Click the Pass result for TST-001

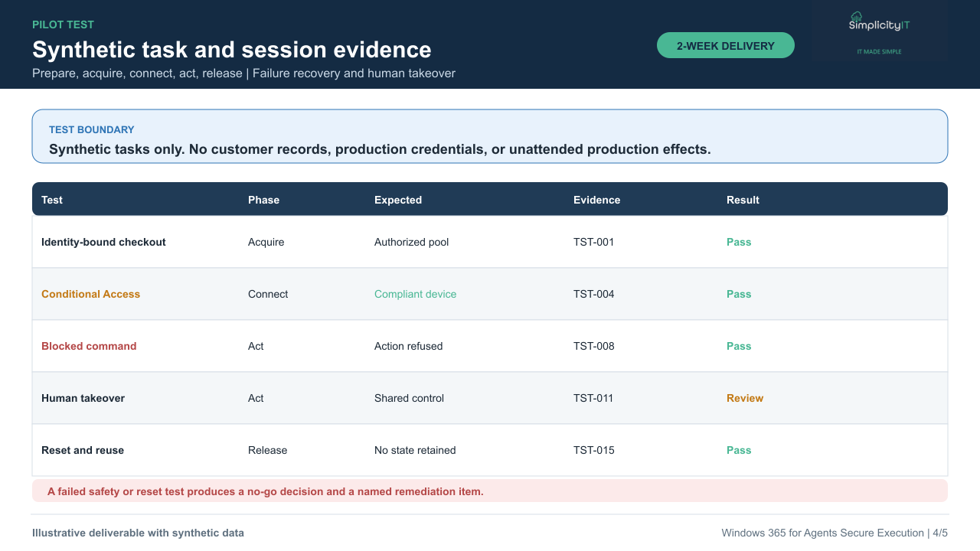739,242
